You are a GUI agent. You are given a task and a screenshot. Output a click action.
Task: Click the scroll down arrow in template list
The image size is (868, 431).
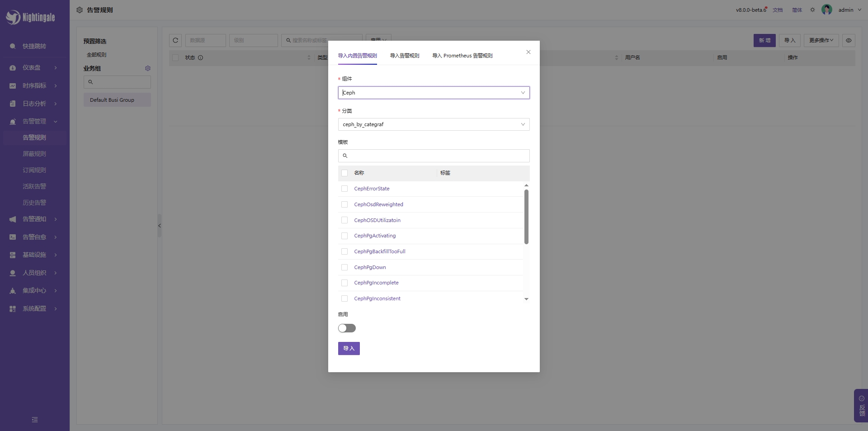point(526,299)
